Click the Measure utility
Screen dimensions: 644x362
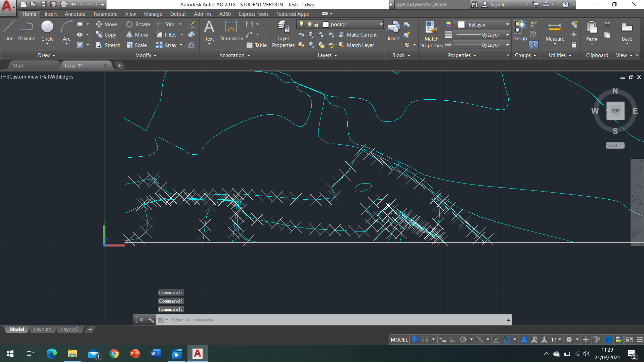click(x=555, y=31)
